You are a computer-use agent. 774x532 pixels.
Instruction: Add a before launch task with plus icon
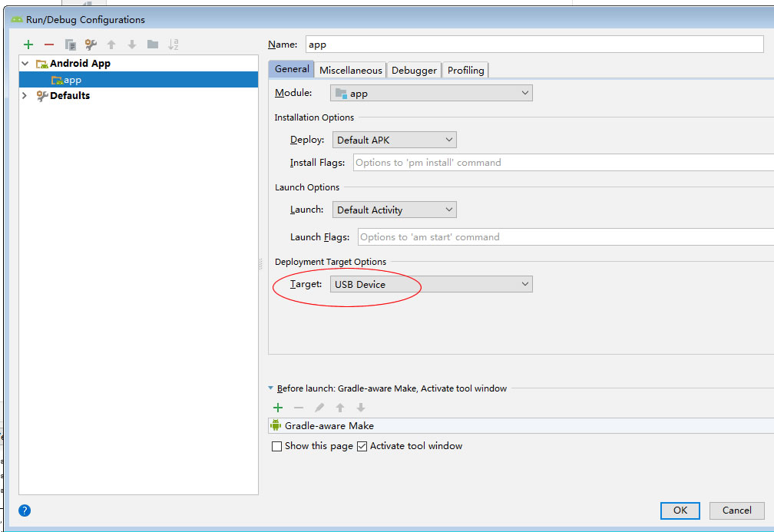pyautogui.click(x=278, y=408)
